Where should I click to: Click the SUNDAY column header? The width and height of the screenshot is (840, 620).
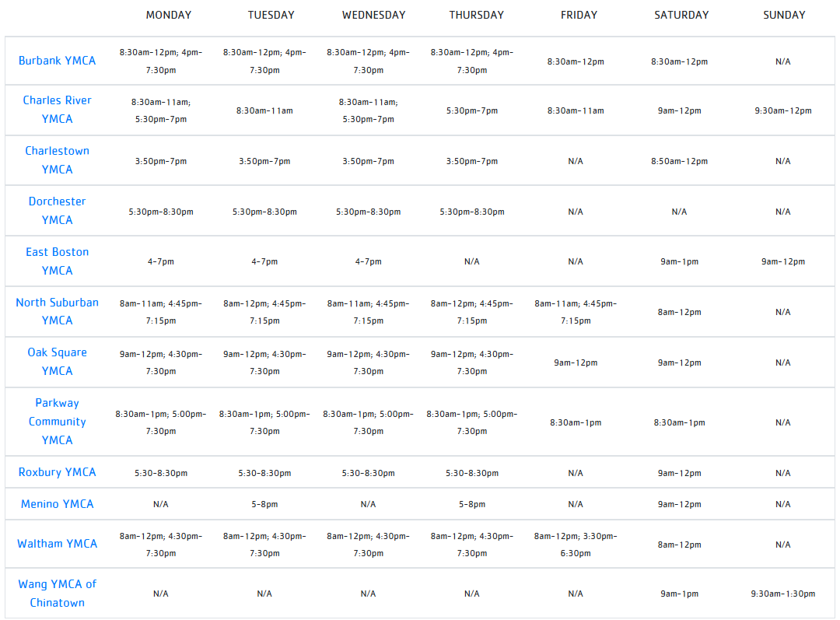click(x=784, y=15)
